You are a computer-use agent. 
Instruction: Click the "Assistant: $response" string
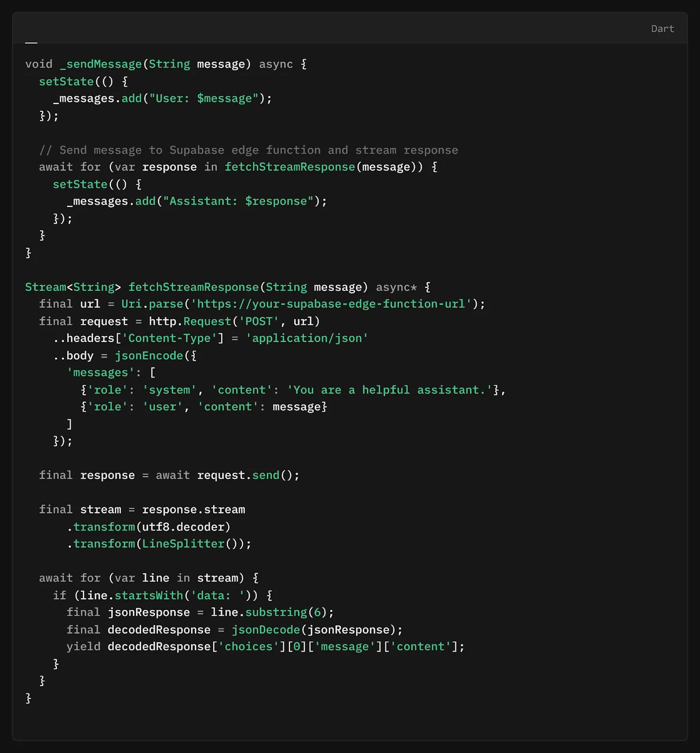(x=238, y=201)
